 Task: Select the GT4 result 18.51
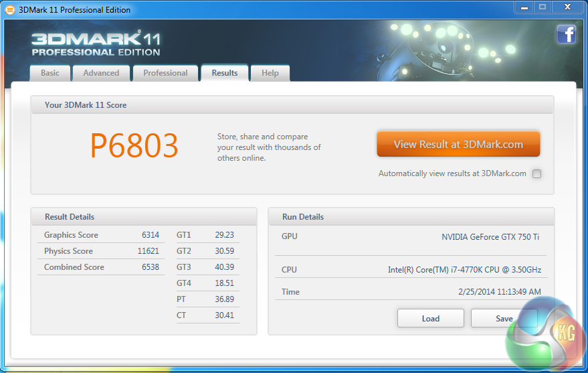coord(224,283)
